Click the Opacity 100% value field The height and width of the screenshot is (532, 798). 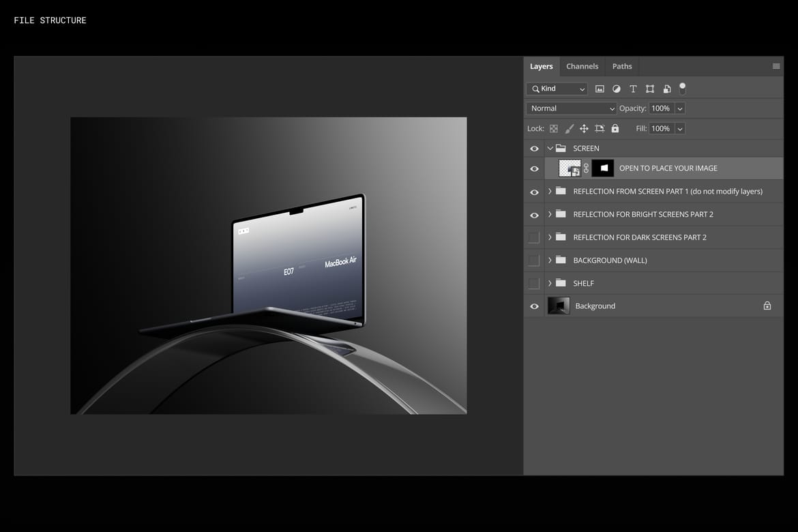[662, 108]
